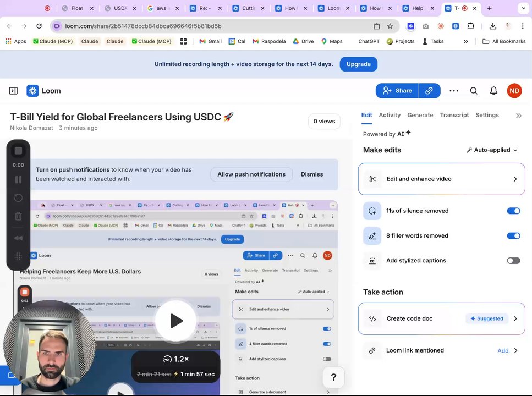Click the browser back arrow
532x396 pixels.
9,26
